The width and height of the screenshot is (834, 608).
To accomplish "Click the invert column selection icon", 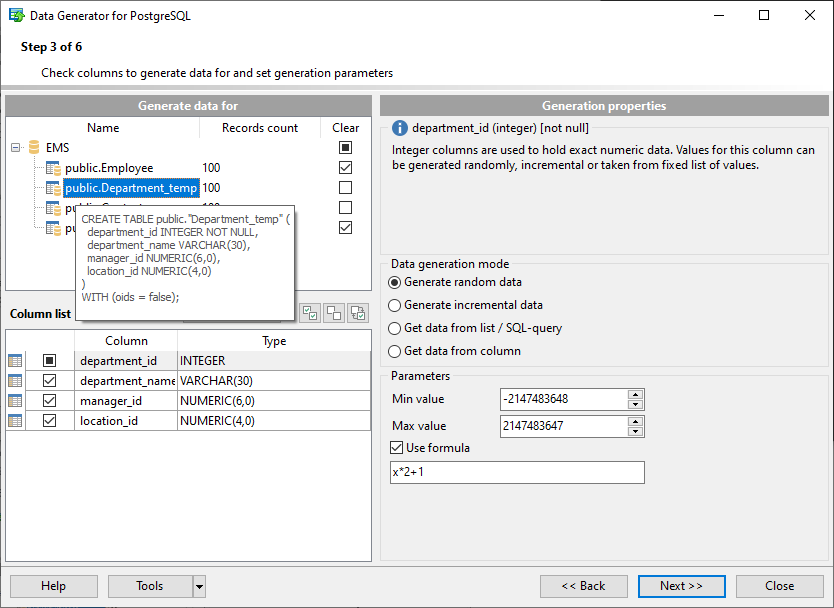I will (x=357, y=313).
